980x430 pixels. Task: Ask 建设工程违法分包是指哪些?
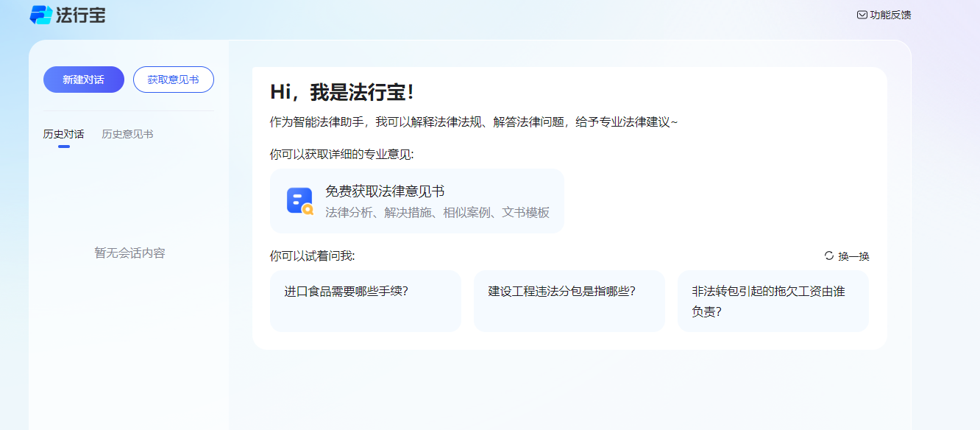point(569,301)
